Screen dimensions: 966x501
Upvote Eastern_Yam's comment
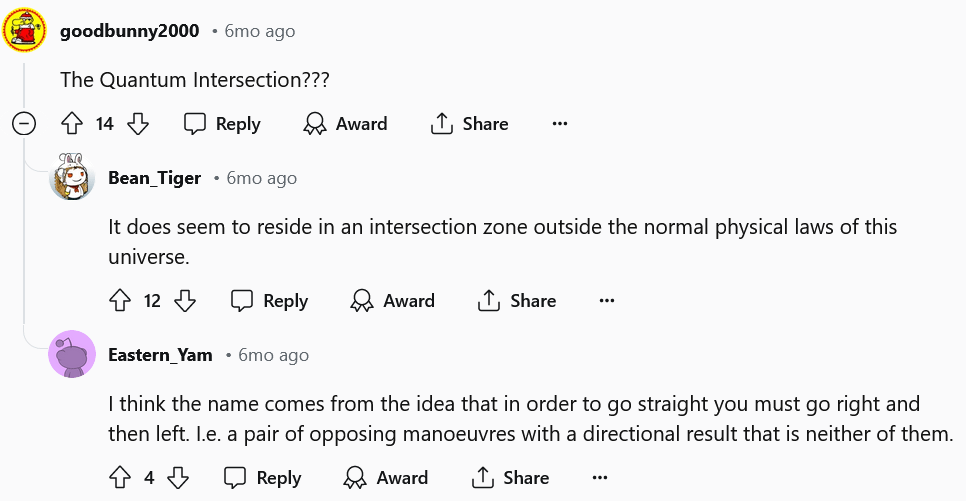pos(120,478)
